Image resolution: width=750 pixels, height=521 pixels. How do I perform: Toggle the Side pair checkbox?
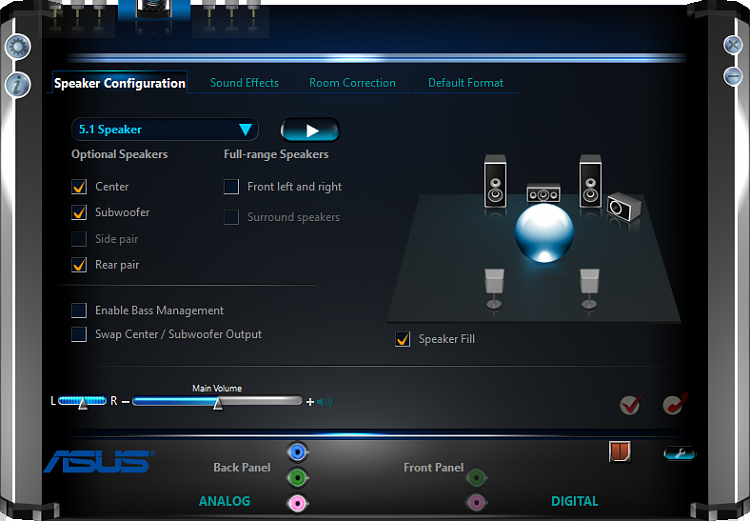coord(79,239)
